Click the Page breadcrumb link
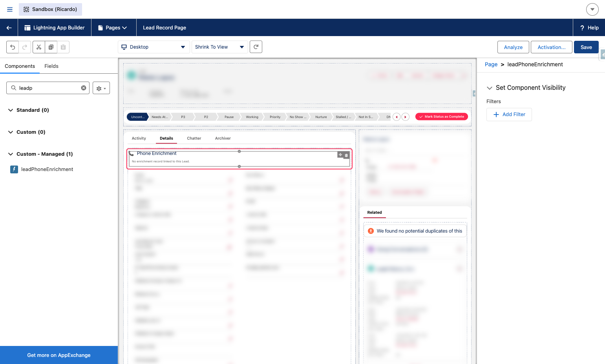This screenshot has width=605, height=364. (491, 64)
